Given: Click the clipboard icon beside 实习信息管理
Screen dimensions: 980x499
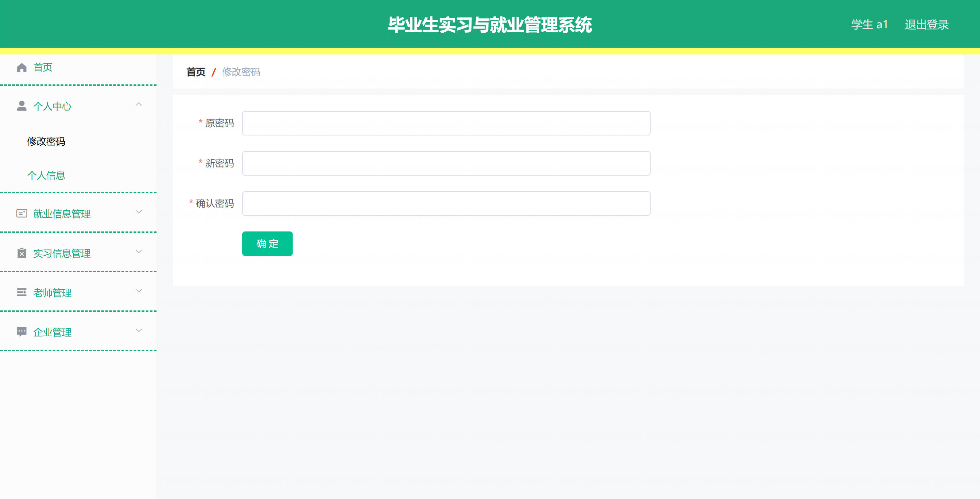Looking at the screenshot, I should 22,253.
